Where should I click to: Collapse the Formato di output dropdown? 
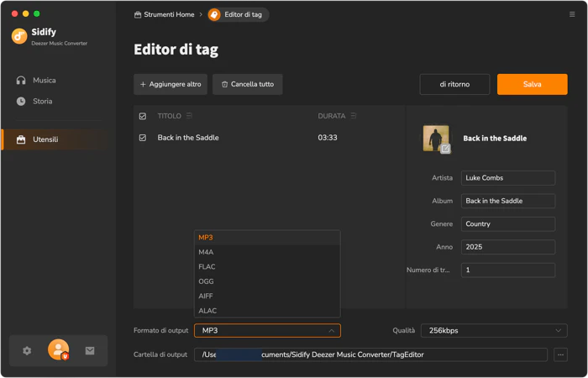pyautogui.click(x=267, y=331)
